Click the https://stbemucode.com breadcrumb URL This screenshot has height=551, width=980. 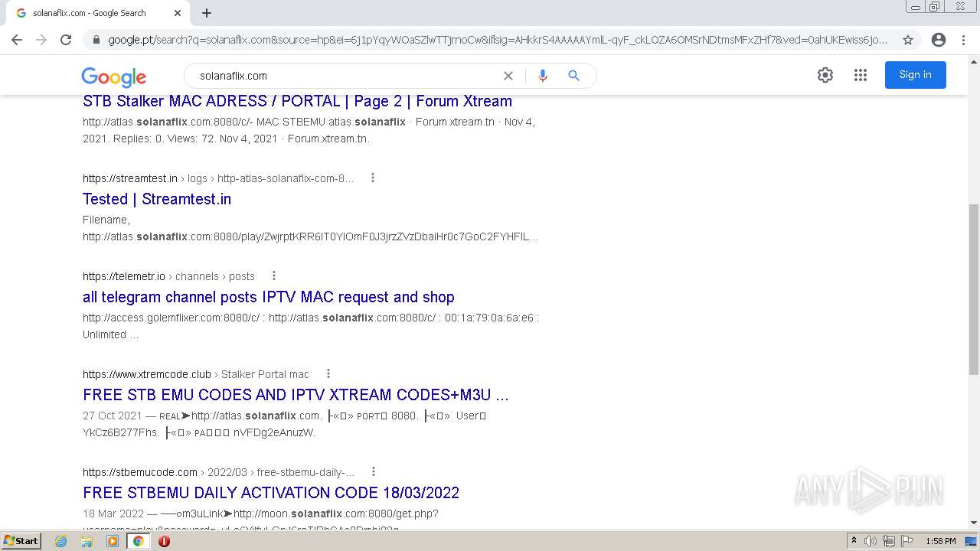(140, 472)
